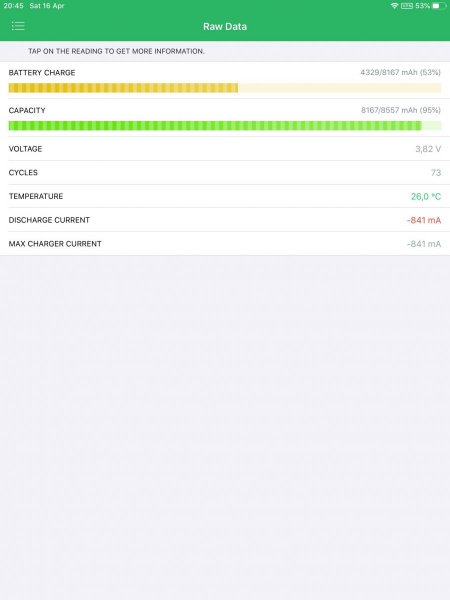This screenshot has height=600, width=450.
Task: Tap the 'Tap on the reading' hint text
Action: coord(116,51)
